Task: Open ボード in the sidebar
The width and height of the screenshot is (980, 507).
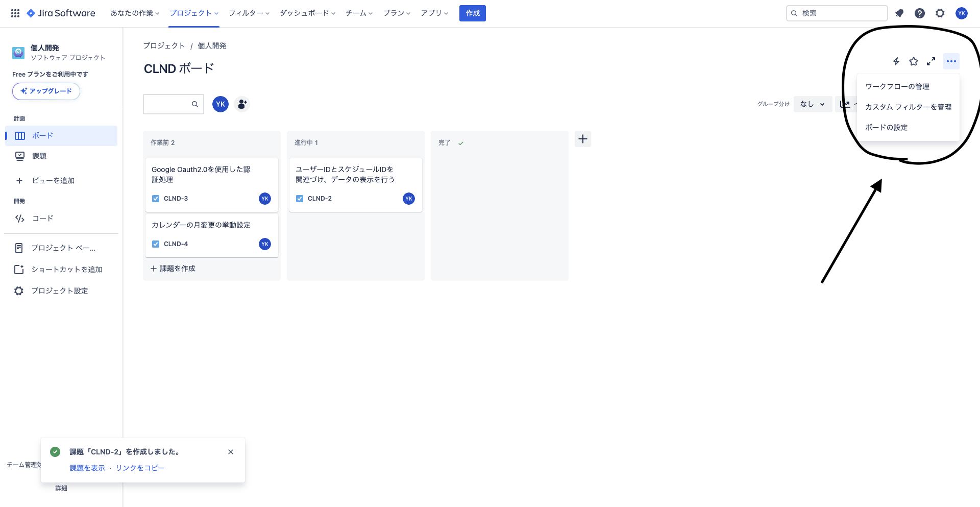Action: (x=61, y=136)
